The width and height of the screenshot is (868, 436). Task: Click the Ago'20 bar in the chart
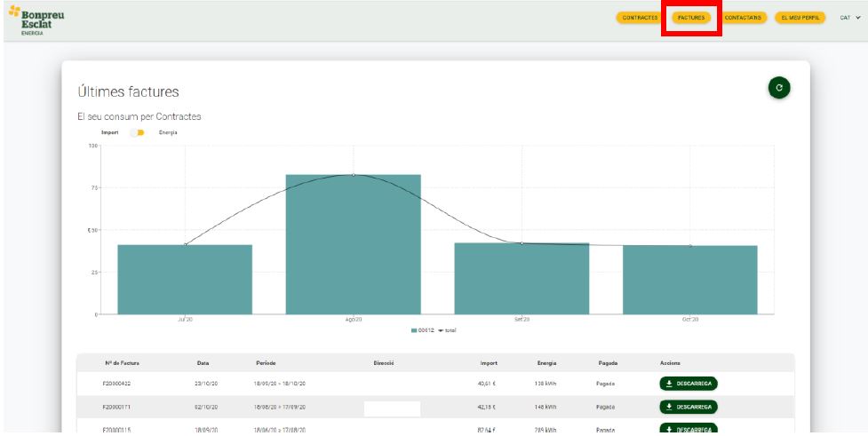353,244
